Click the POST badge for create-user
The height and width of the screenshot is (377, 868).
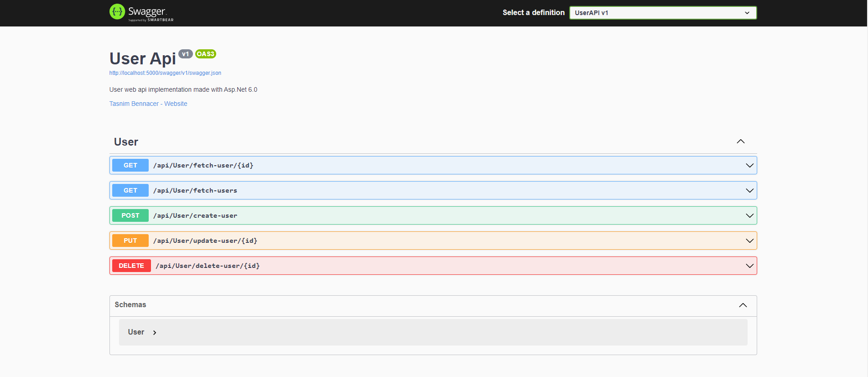[x=130, y=215]
